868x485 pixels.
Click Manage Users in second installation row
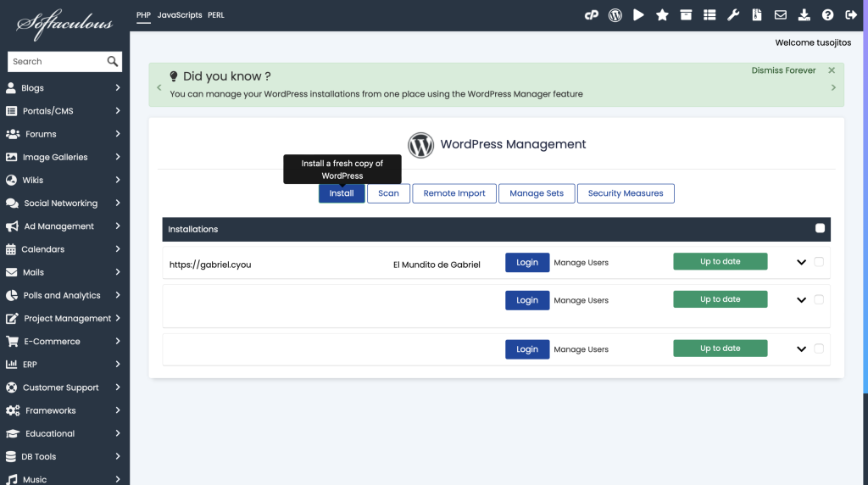click(x=581, y=300)
